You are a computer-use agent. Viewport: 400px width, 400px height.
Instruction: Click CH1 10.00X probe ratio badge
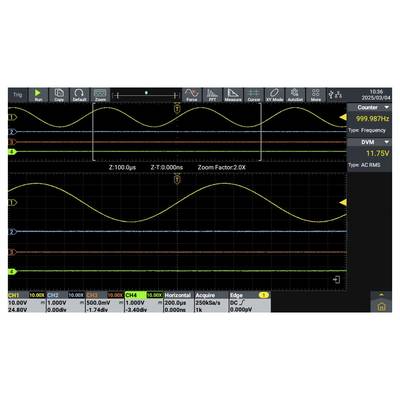click(37, 295)
